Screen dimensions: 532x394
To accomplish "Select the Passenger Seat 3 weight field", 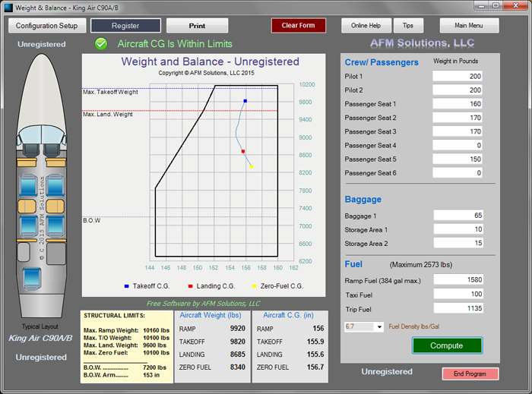I will [x=457, y=131].
